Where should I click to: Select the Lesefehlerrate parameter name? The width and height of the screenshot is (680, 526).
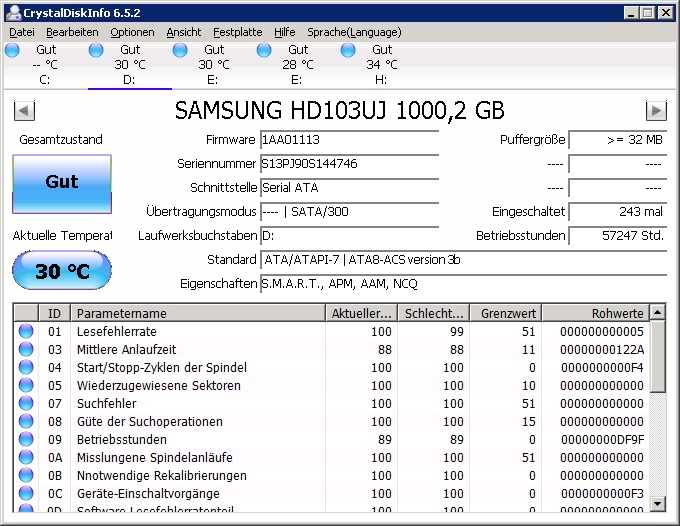coord(117,332)
